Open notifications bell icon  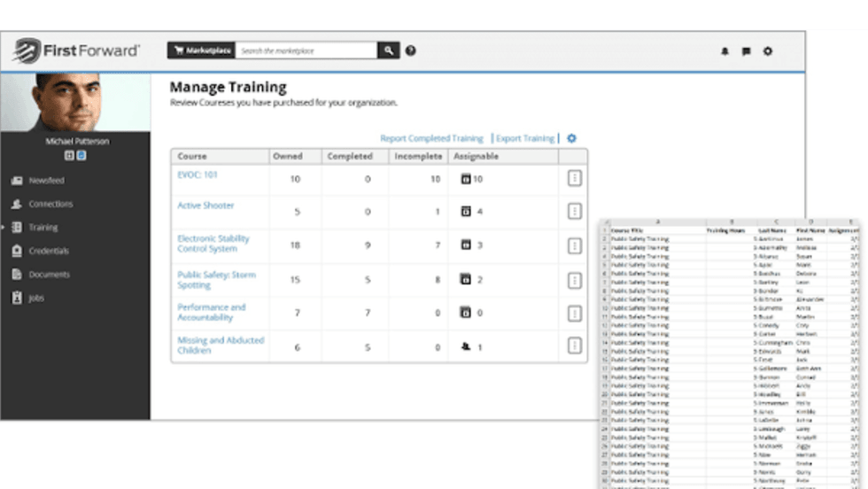[725, 51]
